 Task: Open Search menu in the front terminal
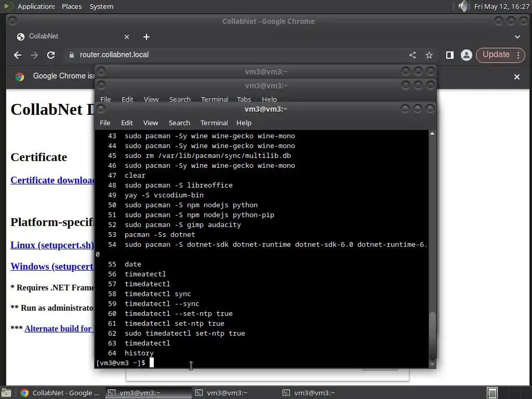179,123
